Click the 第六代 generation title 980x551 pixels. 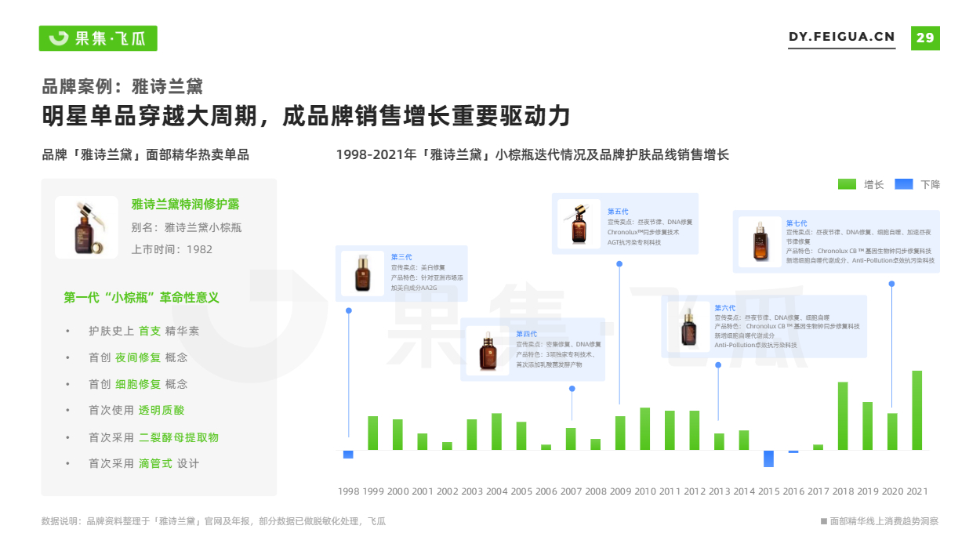coord(725,308)
